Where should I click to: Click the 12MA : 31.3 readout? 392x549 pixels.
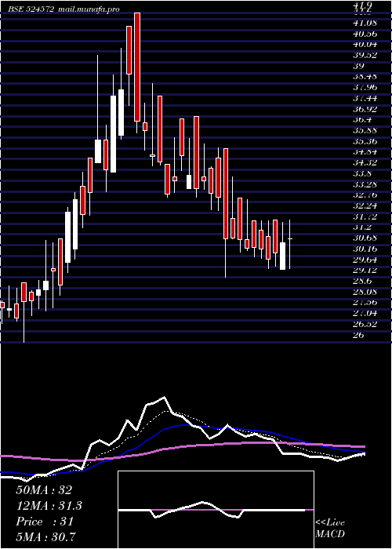[x=49, y=506]
